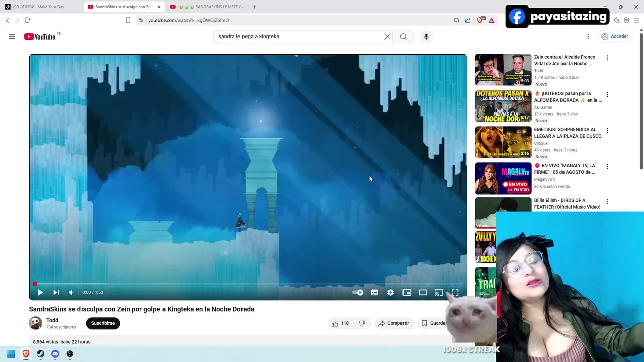Screen dimensions: 644x362
Task: Click the search magnifier button
Action: [x=404, y=36]
